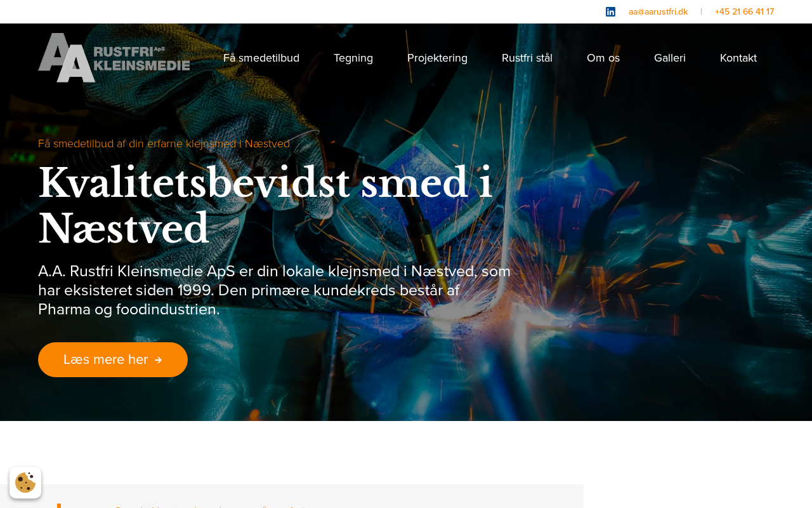Click the Læs mere her button
Screen dimensions: 812x508
[113, 360]
